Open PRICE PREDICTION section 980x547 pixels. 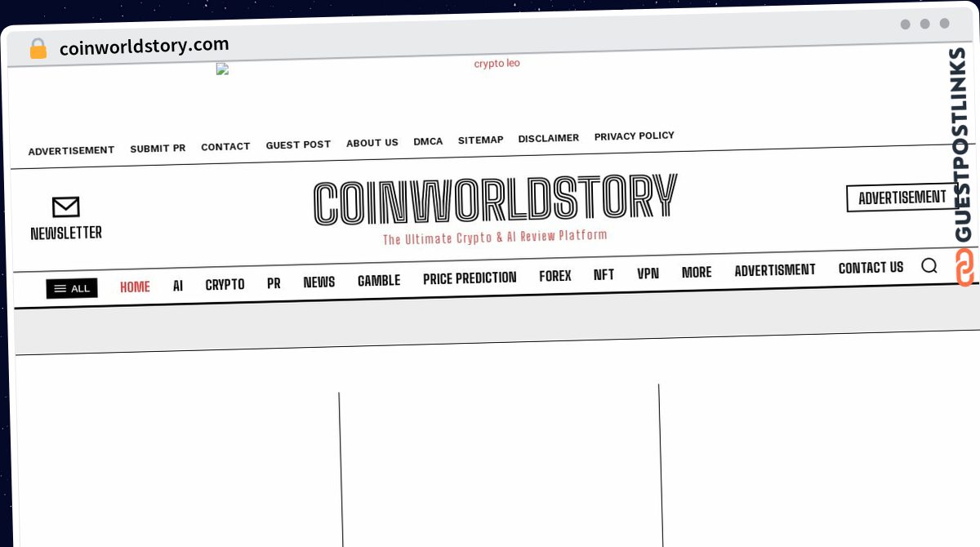click(470, 278)
